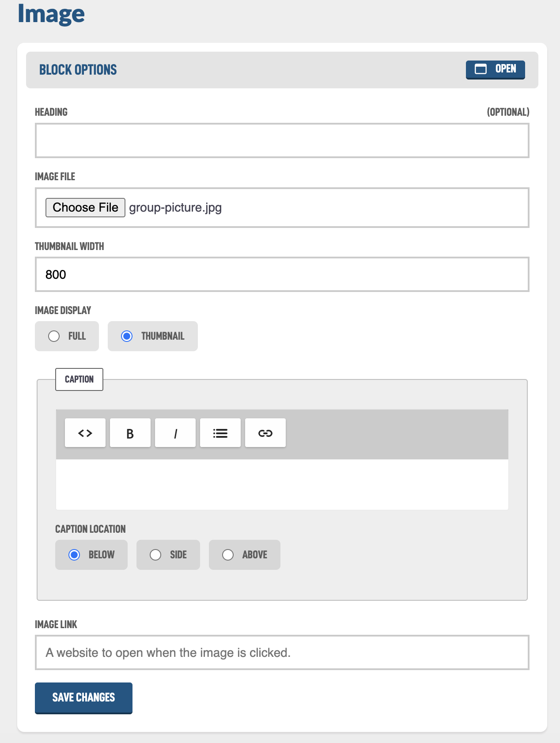Image resolution: width=560 pixels, height=743 pixels.
Task: Set caption location to Above
Action: pyautogui.click(x=228, y=555)
